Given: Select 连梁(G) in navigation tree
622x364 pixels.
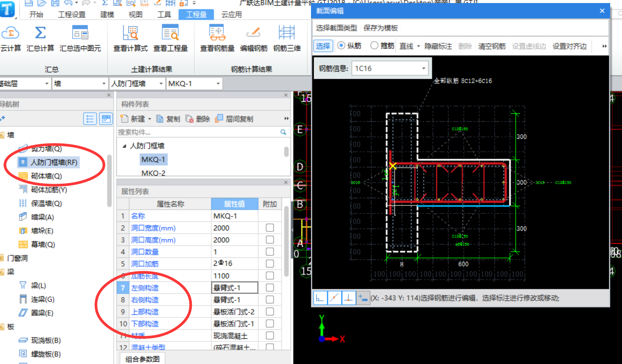Looking at the screenshot, I should pos(37,299).
